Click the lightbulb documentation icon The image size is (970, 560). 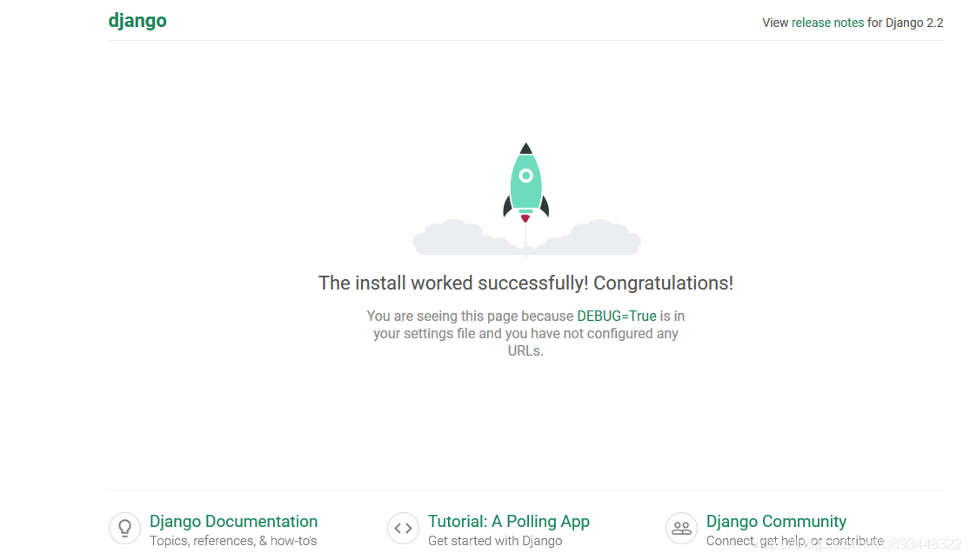point(125,529)
